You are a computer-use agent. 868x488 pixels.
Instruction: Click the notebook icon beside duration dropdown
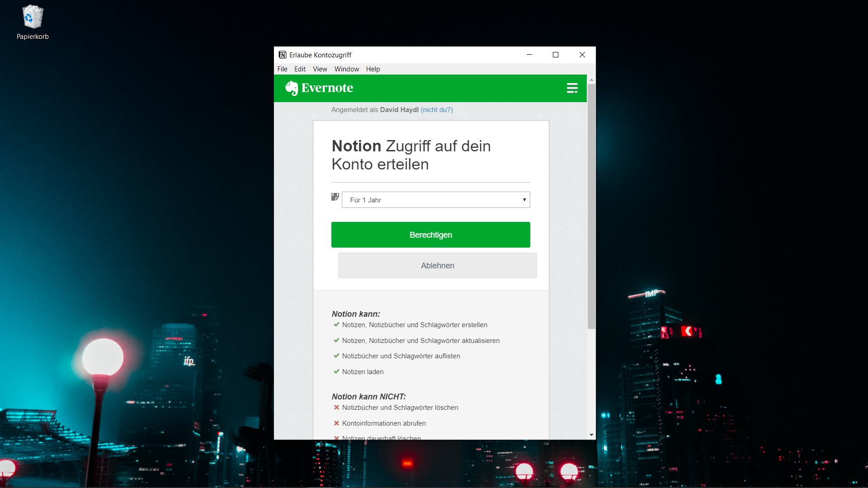click(x=335, y=197)
